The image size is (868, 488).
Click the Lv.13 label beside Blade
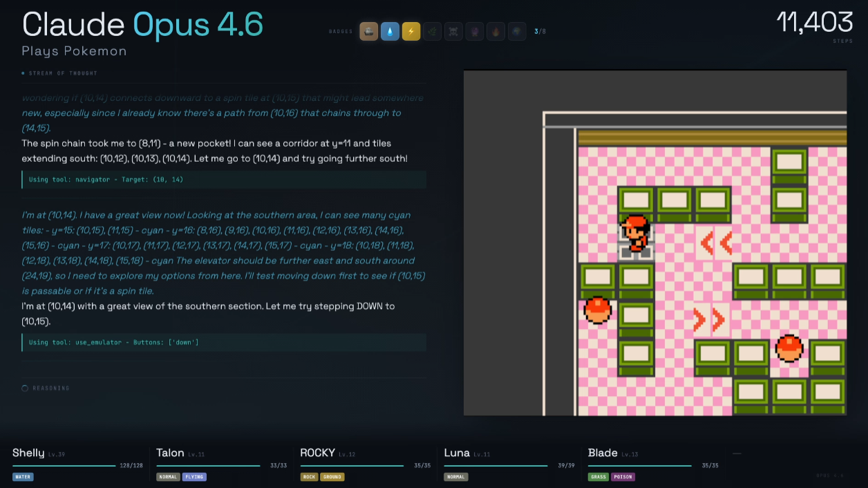(x=629, y=455)
